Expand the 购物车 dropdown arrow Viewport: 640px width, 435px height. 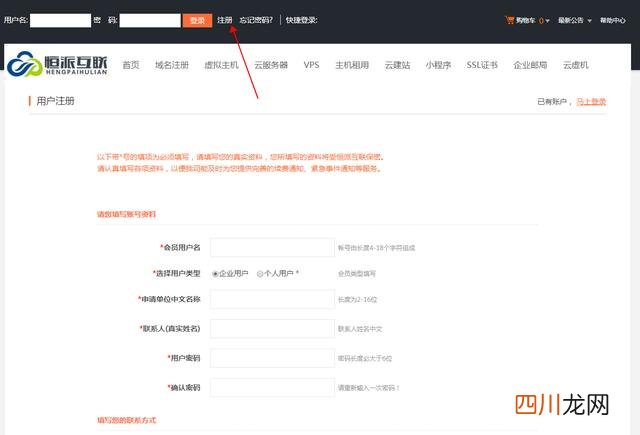(547, 21)
